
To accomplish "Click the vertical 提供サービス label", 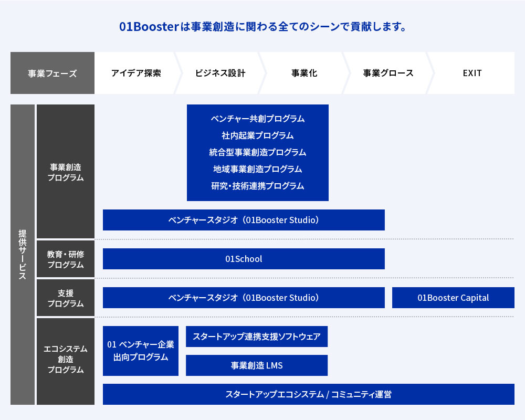I will 23,255.
